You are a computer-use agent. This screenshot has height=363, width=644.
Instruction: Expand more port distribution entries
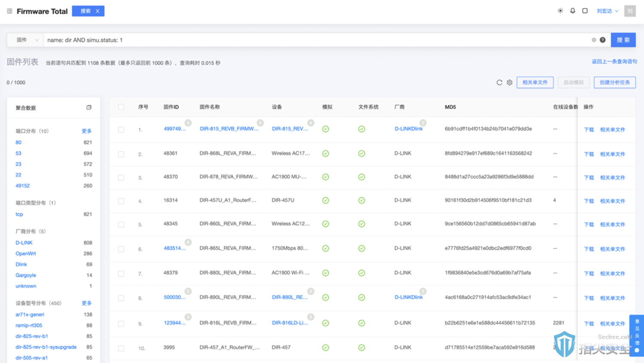pos(87,131)
